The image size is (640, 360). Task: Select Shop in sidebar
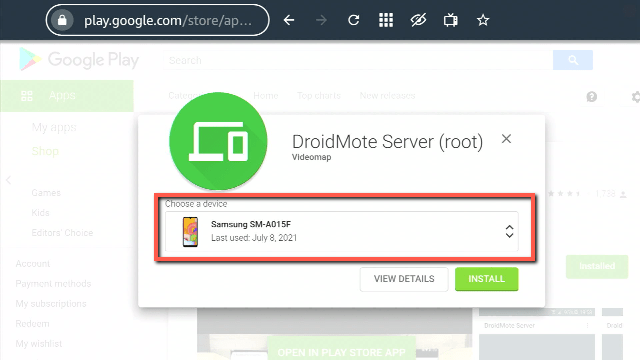pos(45,151)
